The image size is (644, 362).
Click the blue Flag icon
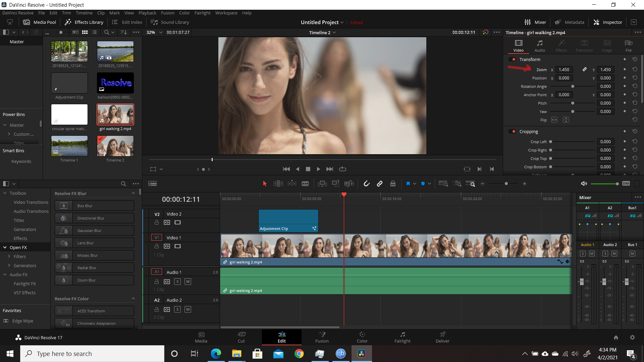[x=408, y=184]
